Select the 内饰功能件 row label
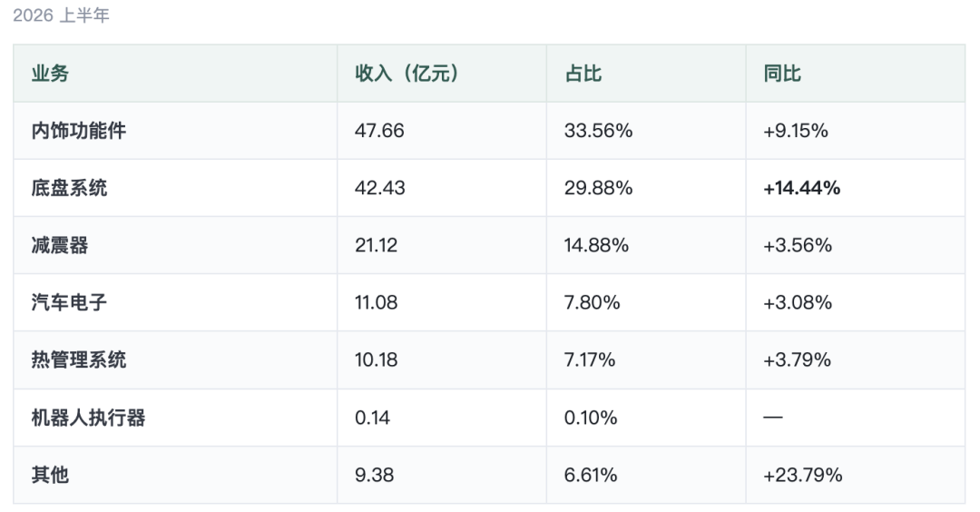 coord(79,131)
